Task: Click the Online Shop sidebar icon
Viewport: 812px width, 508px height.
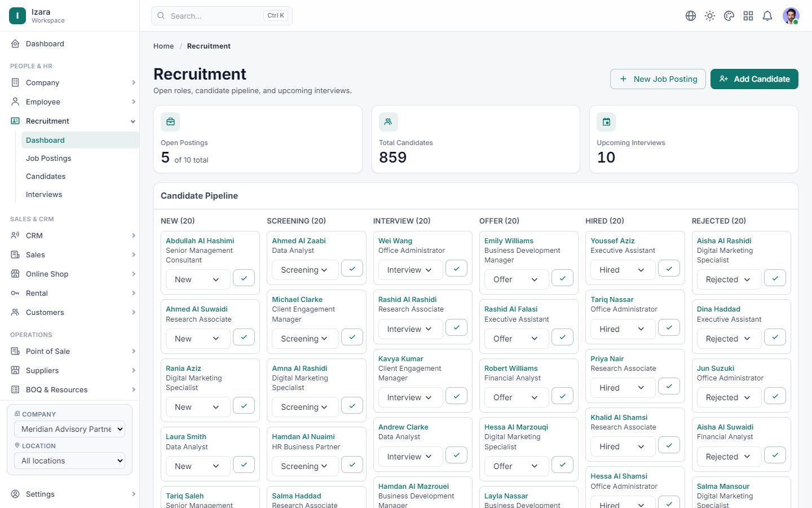Action: (15, 274)
